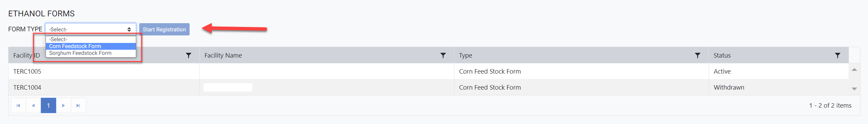Open filter for Facility Name column

443,55
